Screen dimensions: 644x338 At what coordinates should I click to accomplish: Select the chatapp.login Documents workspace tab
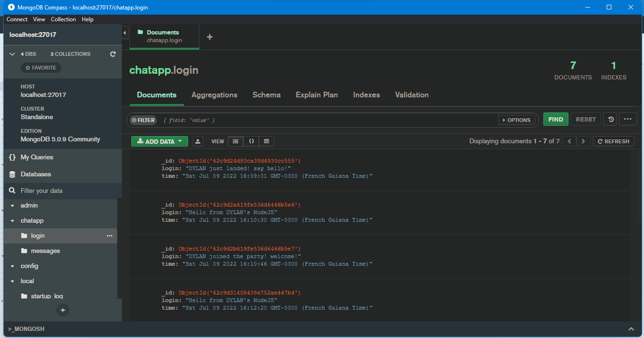(x=164, y=36)
